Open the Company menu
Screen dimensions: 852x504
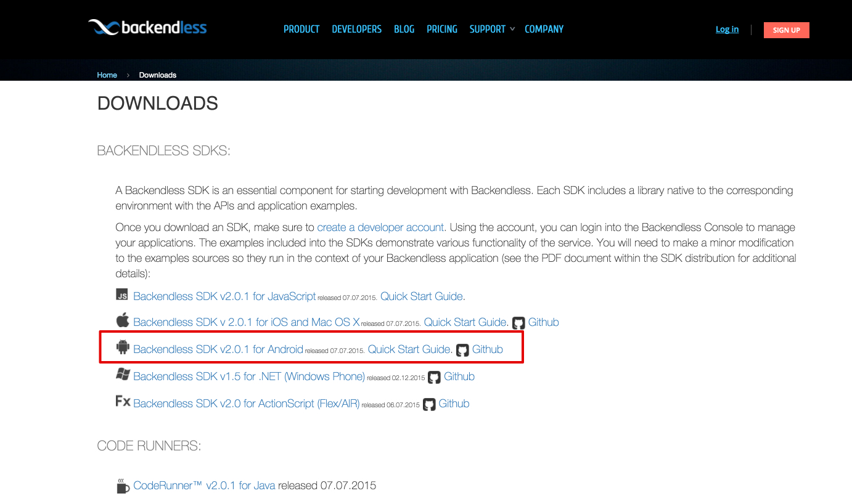tap(544, 29)
